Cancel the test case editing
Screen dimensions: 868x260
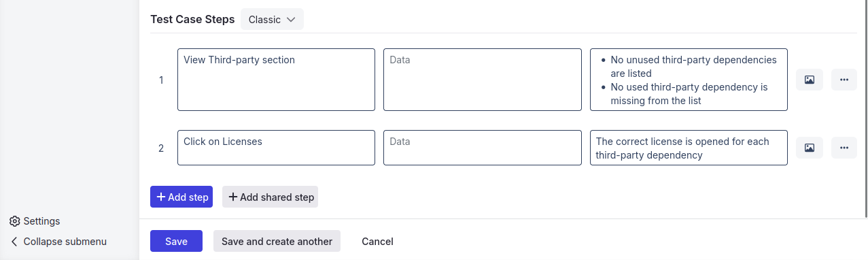pos(377,242)
